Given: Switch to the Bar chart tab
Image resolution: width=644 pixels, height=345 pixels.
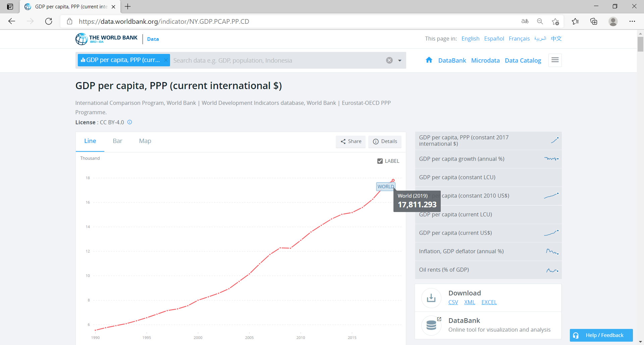Looking at the screenshot, I should click(117, 141).
